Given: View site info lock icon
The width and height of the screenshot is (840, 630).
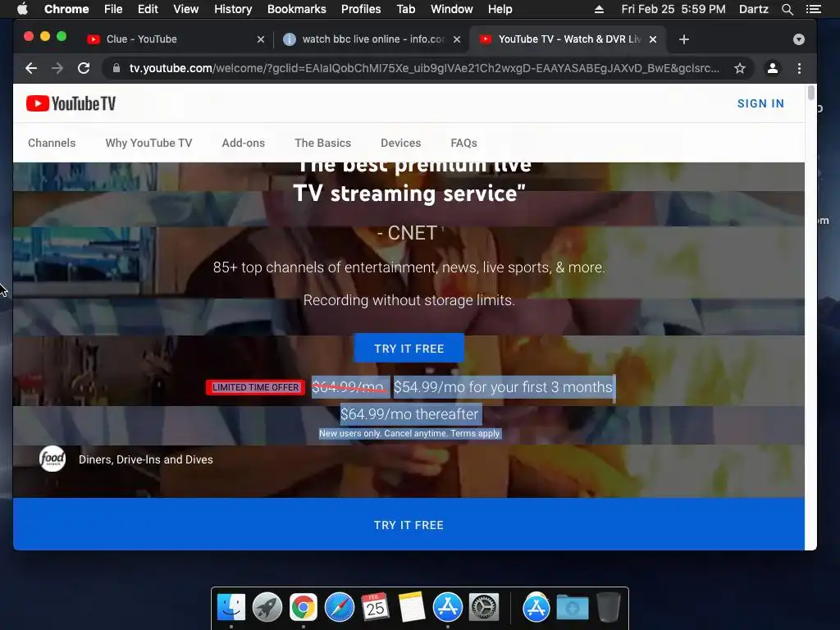Looking at the screenshot, I should pyautogui.click(x=116, y=68).
